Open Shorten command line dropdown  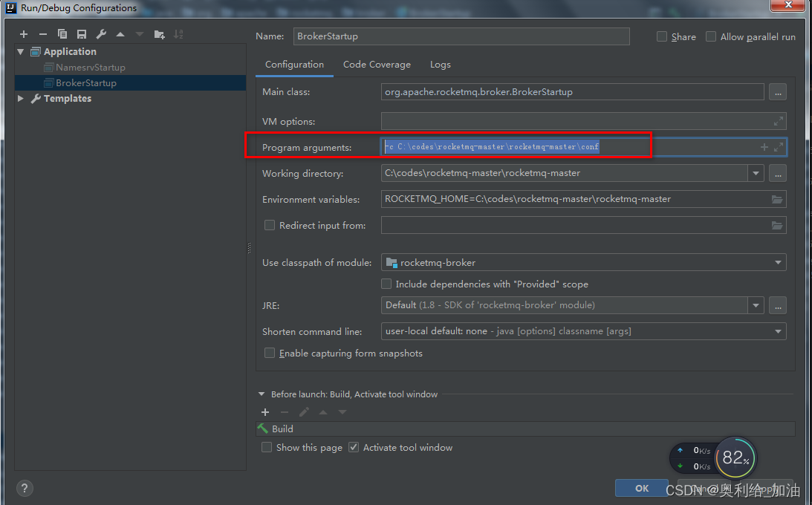[778, 332]
